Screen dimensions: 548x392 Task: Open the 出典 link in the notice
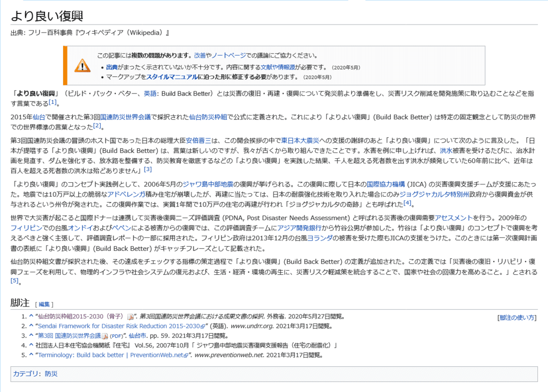point(112,67)
